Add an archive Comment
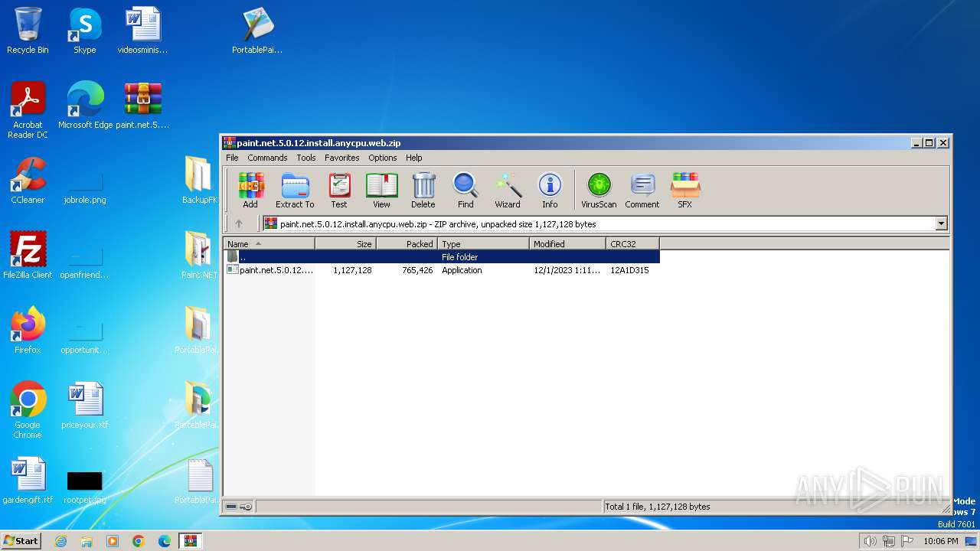This screenshot has width=980, height=551. (x=642, y=190)
